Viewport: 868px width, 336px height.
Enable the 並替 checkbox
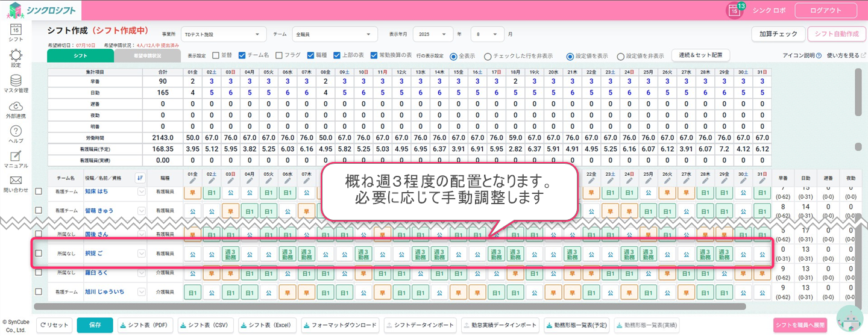(216, 55)
